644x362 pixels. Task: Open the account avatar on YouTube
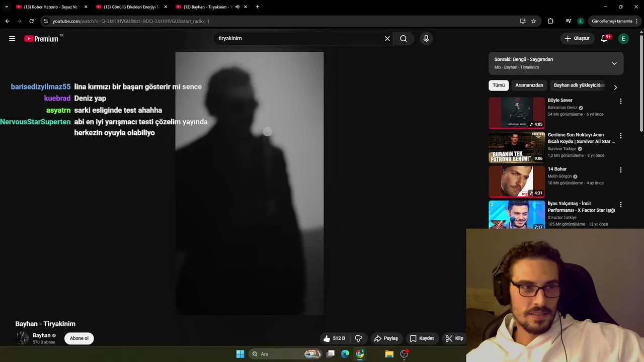623,39
